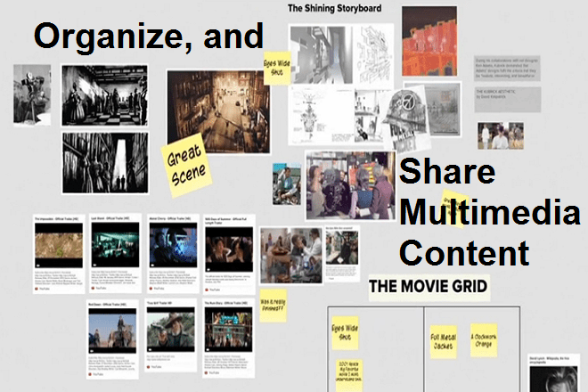Open the men in white outfits photo
588x392 pixels.
pos(501,135)
